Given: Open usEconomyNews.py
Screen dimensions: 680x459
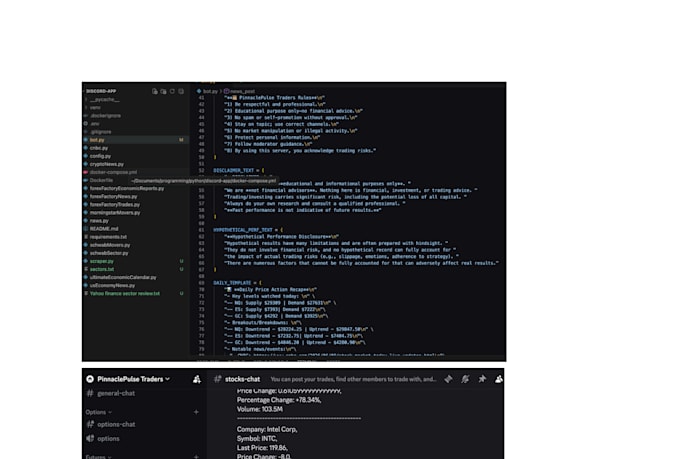Looking at the screenshot, I should point(112,285).
